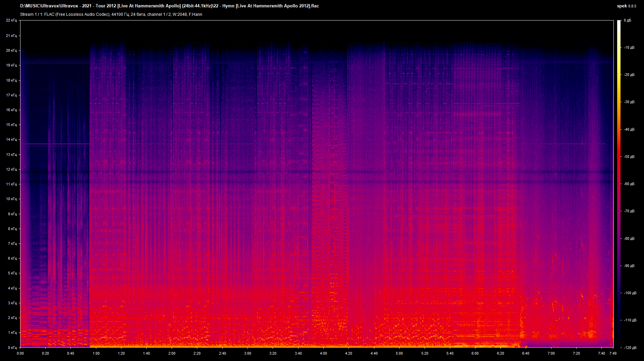The image size is (644, 361).
Task: Click the 4:00 time axis marker
Action: click(x=323, y=353)
